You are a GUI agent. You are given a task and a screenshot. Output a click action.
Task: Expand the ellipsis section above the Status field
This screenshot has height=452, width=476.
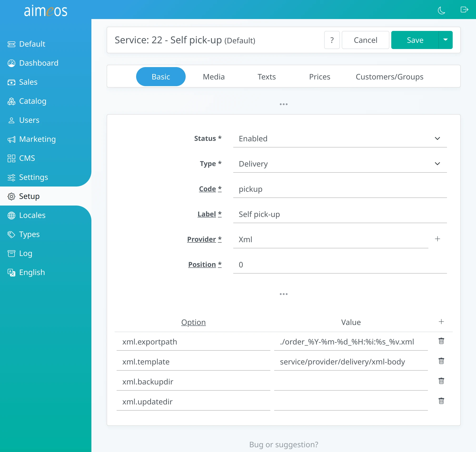pyautogui.click(x=283, y=104)
